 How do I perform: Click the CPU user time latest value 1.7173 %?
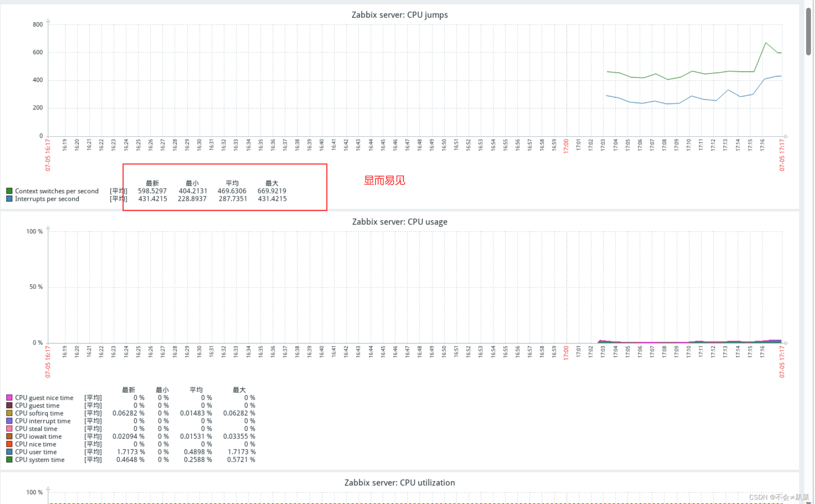point(131,452)
